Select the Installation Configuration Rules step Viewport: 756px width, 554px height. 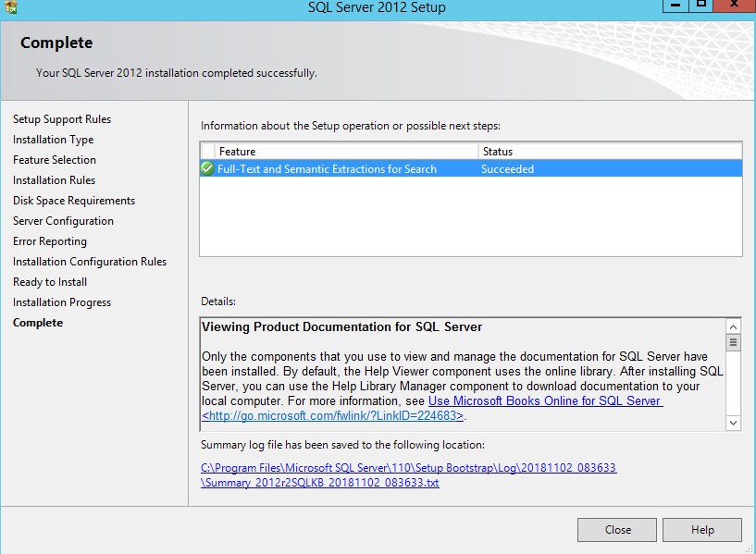coord(90,262)
